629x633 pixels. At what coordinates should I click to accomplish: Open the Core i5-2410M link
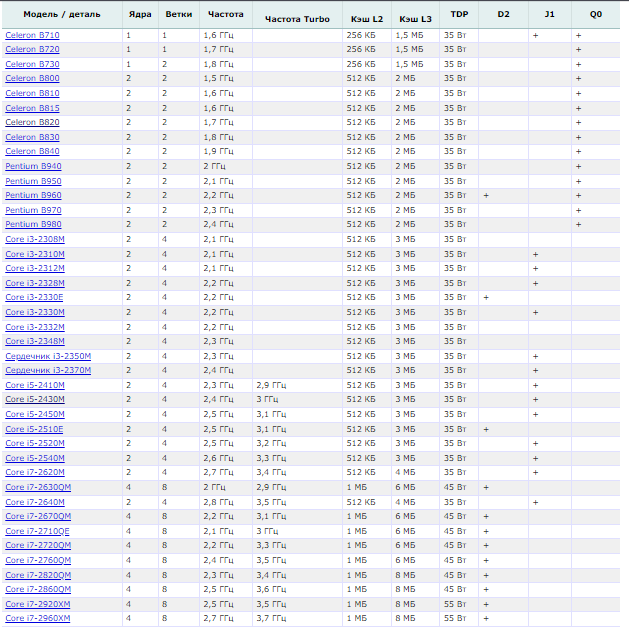(x=35, y=386)
